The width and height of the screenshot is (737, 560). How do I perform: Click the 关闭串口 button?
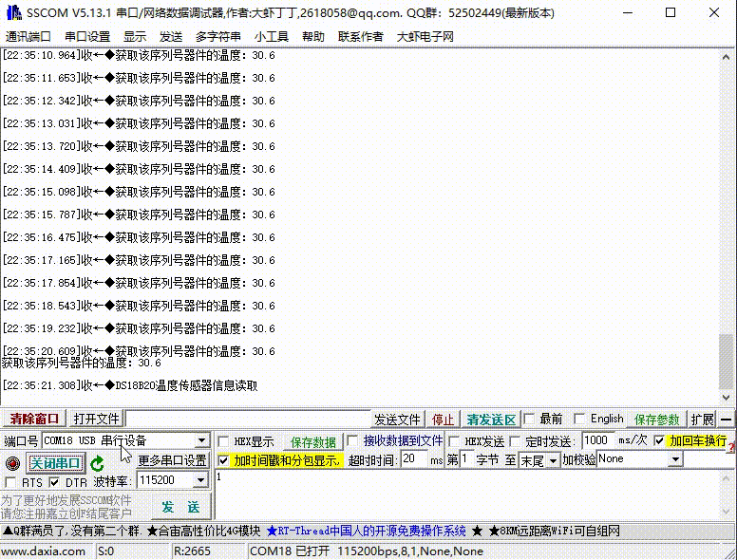[x=55, y=463]
